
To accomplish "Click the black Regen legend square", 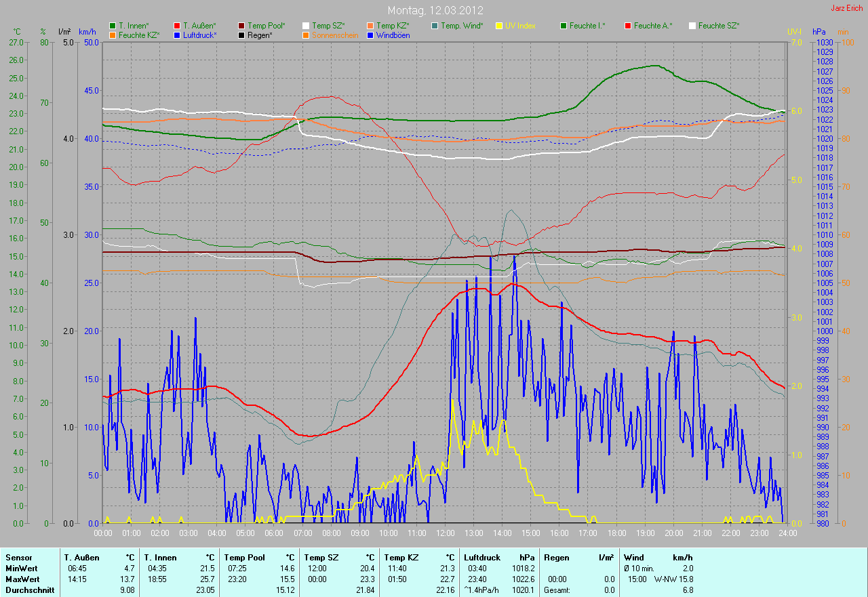I will [241, 35].
